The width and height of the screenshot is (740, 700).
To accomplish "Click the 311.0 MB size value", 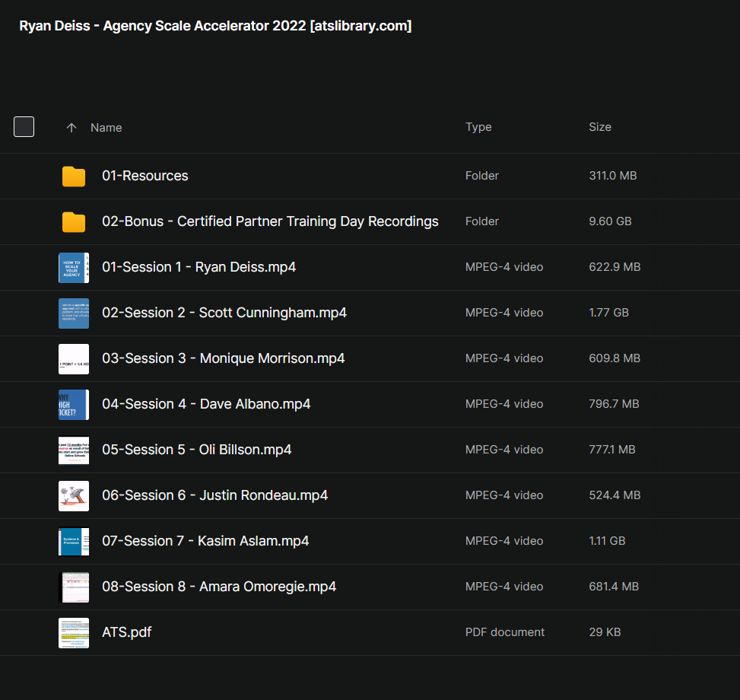I will (612, 176).
